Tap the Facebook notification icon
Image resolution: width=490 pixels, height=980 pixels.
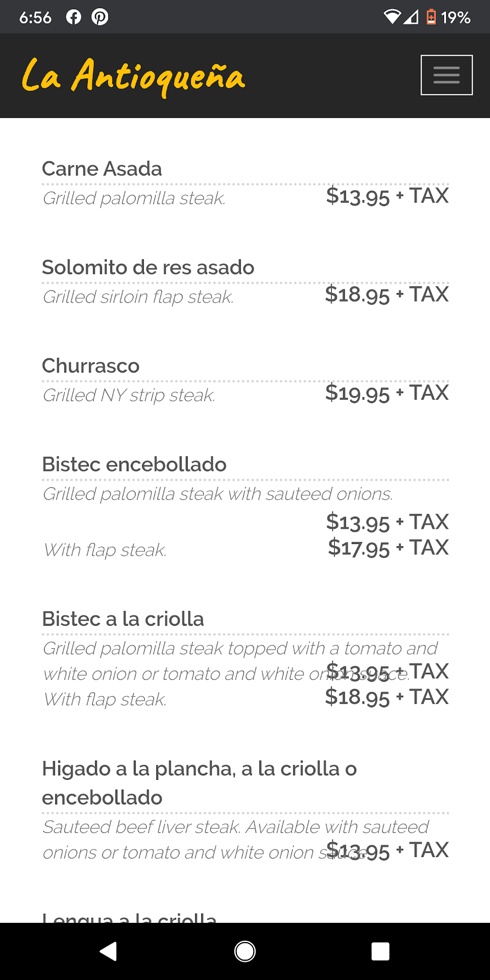tap(73, 17)
